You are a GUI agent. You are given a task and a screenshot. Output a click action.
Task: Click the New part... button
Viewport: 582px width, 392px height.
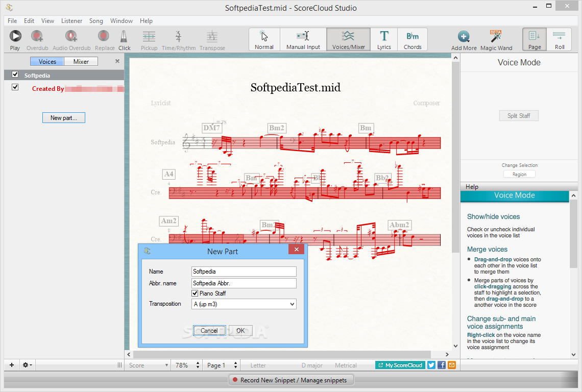point(63,118)
